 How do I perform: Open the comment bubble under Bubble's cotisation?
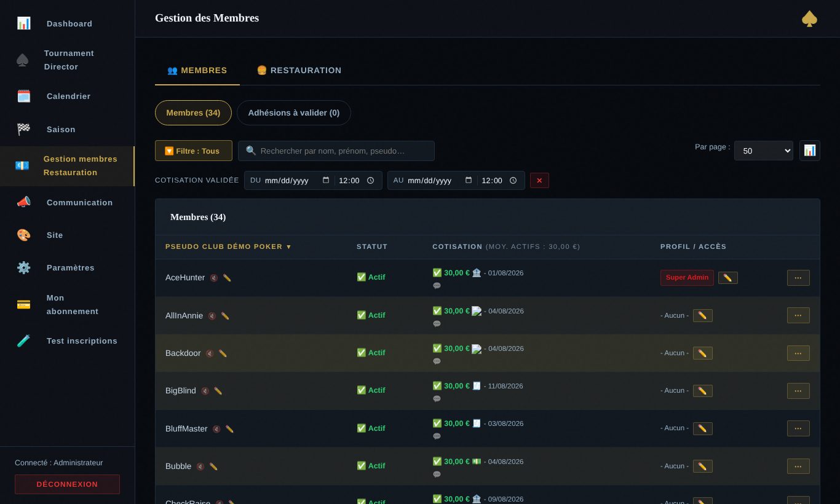(437, 474)
